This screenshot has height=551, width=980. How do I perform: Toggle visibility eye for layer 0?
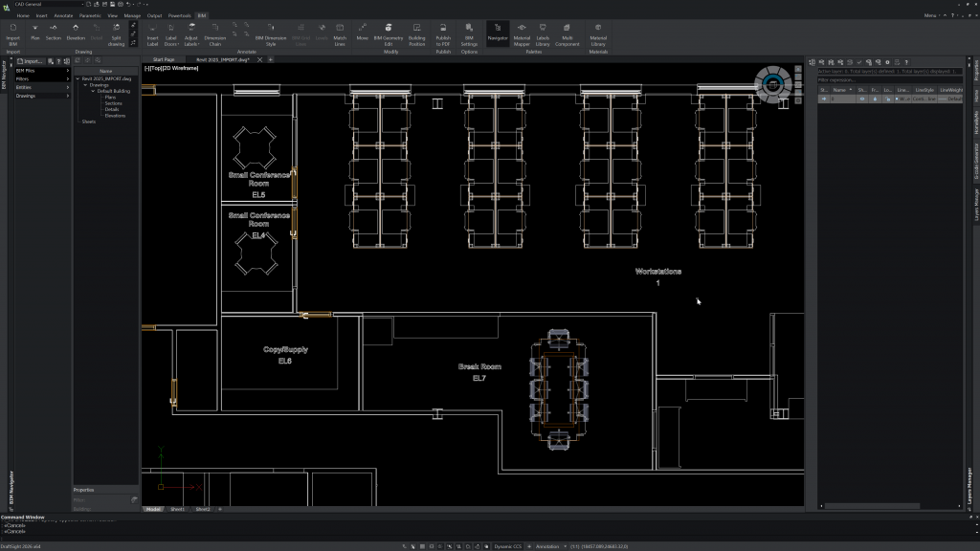pos(861,99)
